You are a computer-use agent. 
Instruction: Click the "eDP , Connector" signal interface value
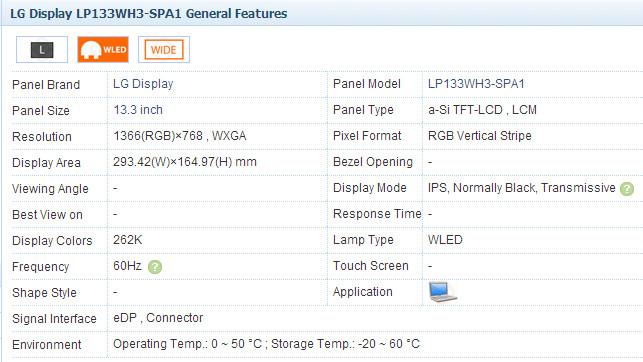[158, 318]
